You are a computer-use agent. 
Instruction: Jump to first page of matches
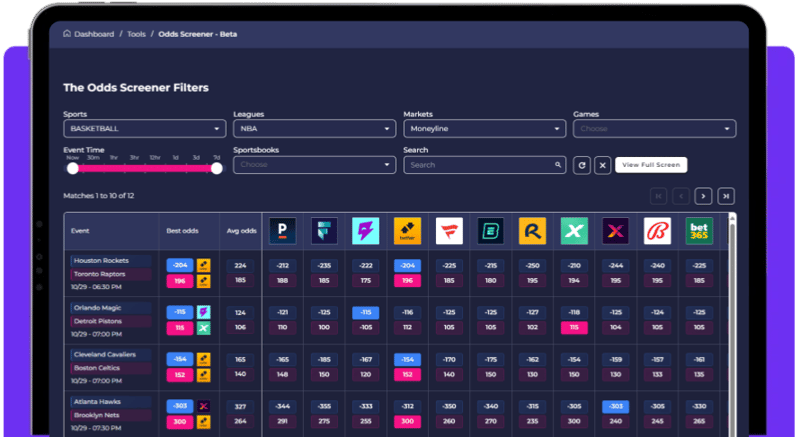[659, 196]
